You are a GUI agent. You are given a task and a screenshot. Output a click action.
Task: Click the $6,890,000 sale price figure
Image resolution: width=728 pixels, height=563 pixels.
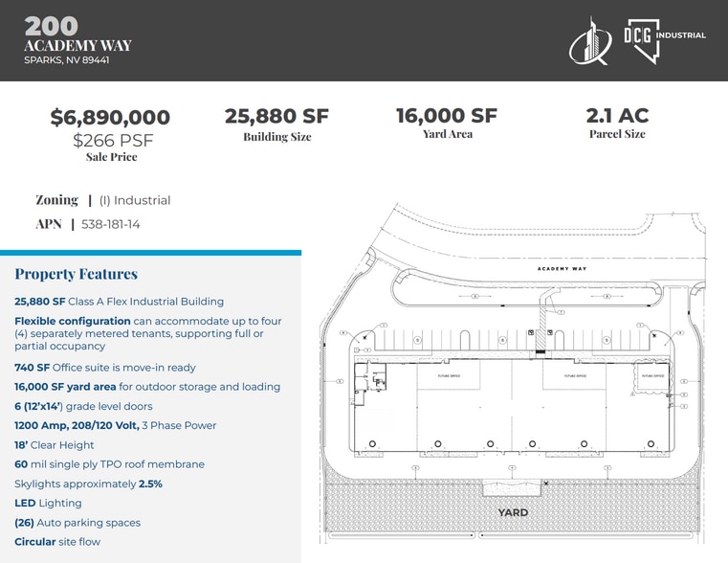pos(110,117)
